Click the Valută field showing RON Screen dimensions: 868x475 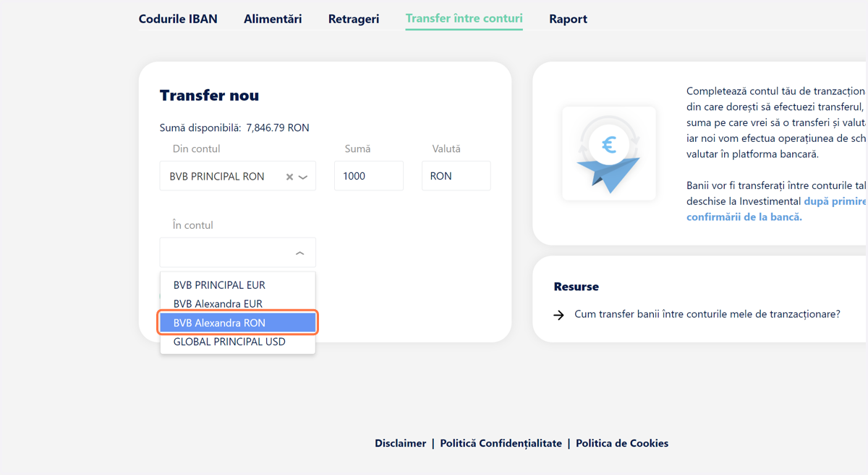pyautogui.click(x=456, y=176)
